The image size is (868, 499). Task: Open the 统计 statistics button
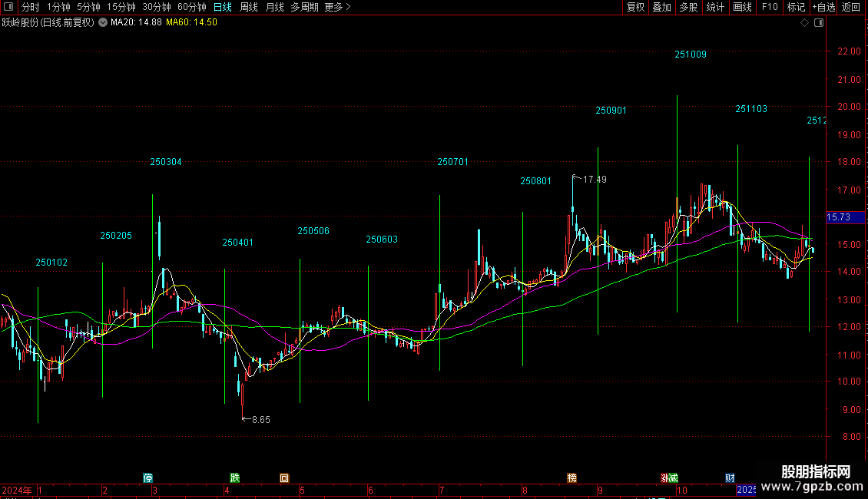[714, 7]
